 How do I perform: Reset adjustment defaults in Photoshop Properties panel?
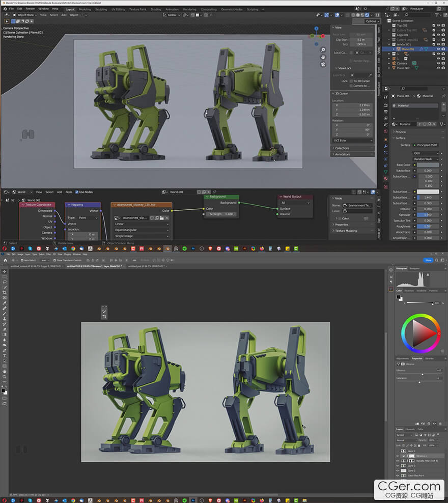click(429, 424)
